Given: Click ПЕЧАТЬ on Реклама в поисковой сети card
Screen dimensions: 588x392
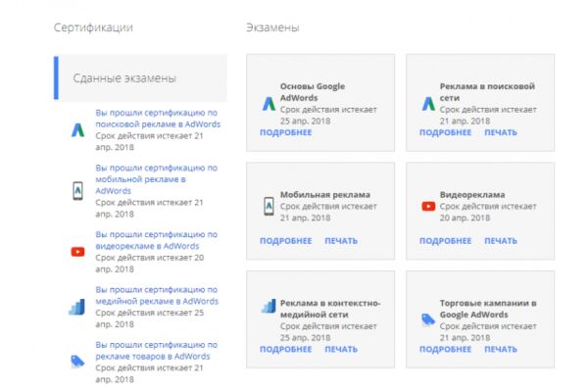Looking at the screenshot, I should pyautogui.click(x=501, y=132).
